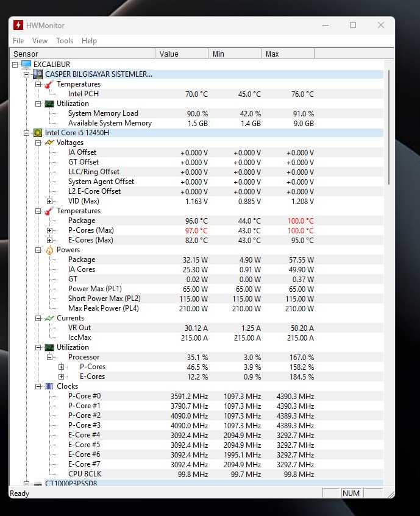Expand the P-Cores (Max) temperatures
The width and height of the screenshot is (420, 516).
[49, 230]
